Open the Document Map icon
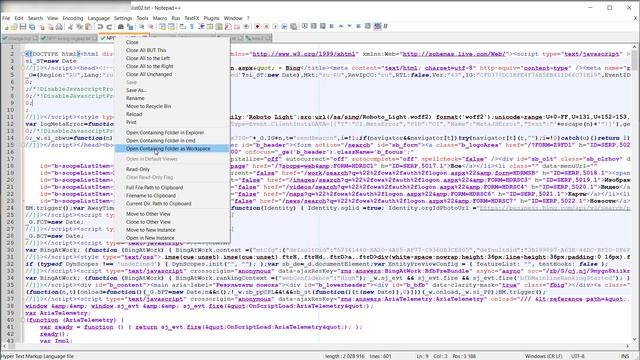This screenshot has height=360, width=640. point(219,27)
